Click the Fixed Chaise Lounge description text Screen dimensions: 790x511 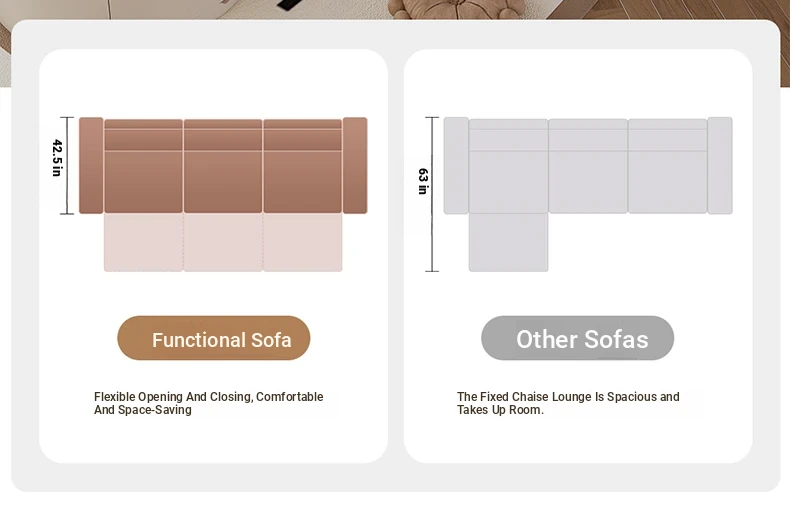[x=568, y=403]
